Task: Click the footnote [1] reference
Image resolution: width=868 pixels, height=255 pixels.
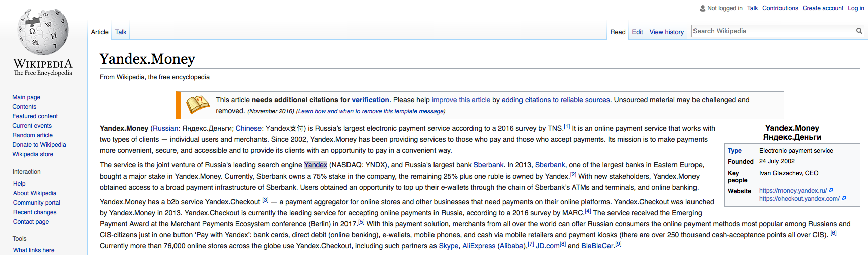Action: click(567, 127)
